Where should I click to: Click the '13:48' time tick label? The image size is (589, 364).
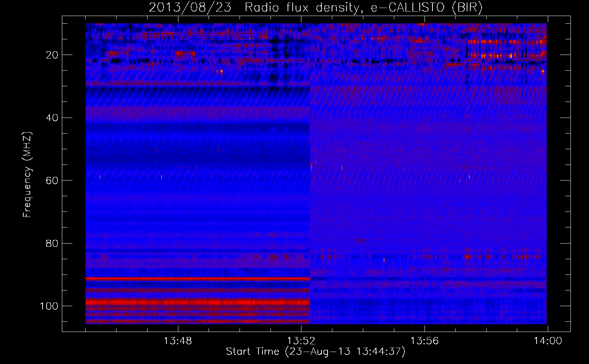click(178, 341)
